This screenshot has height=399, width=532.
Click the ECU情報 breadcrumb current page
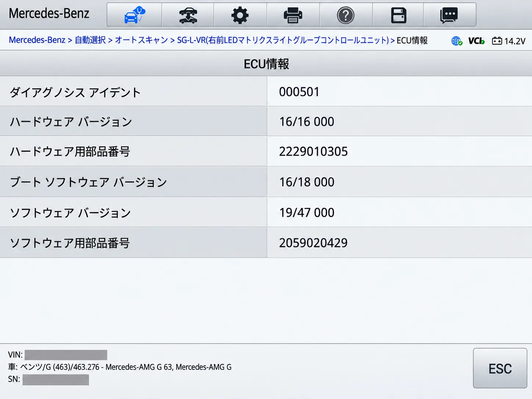(x=412, y=40)
